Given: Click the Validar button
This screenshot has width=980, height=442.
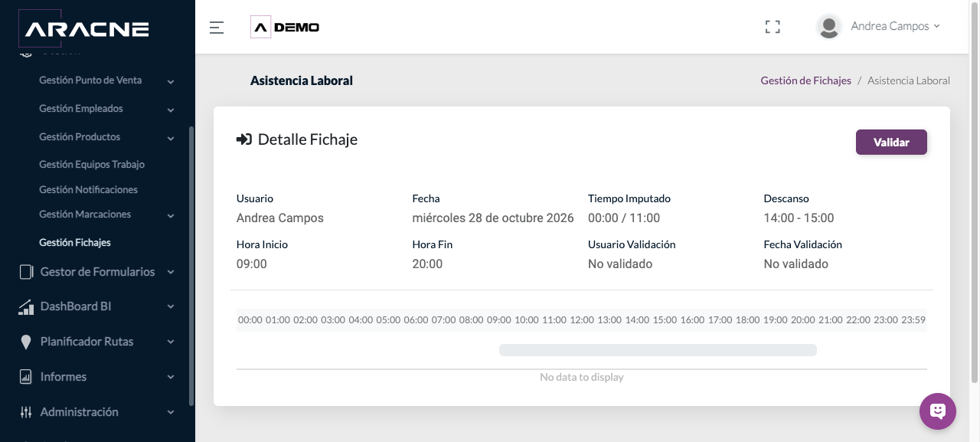Looking at the screenshot, I should [891, 142].
